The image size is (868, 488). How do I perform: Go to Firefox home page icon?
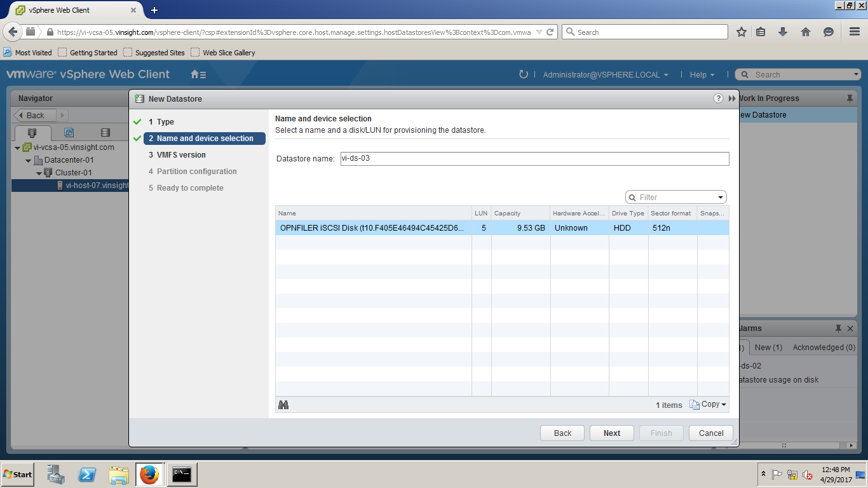pyautogui.click(x=806, y=32)
